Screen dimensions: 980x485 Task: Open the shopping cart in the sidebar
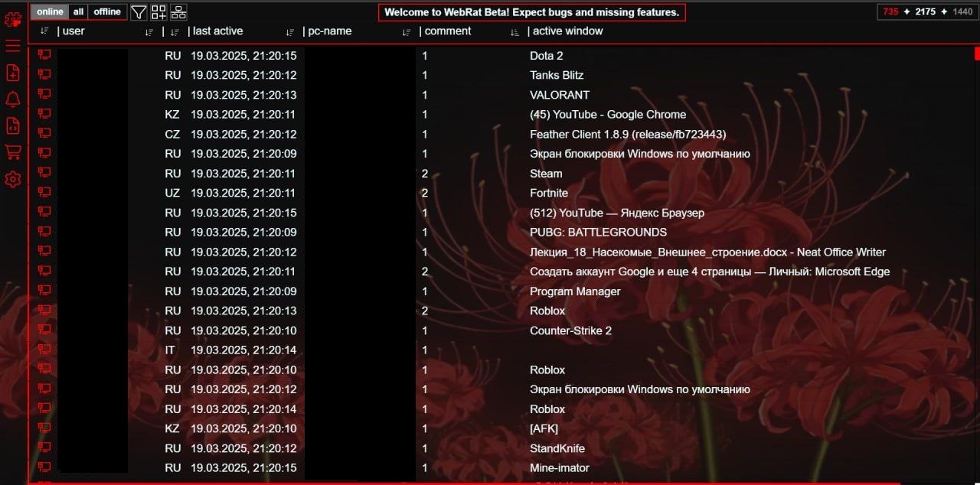[x=13, y=152]
